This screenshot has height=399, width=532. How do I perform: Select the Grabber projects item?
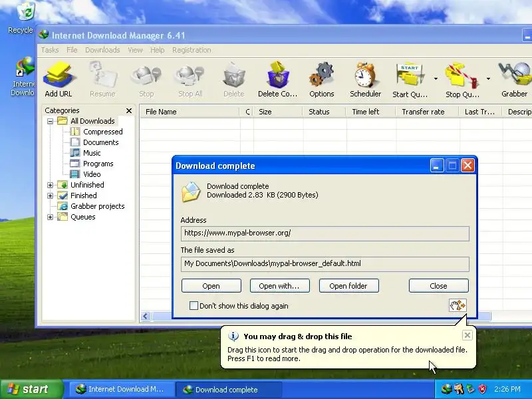tap(97, 206)
